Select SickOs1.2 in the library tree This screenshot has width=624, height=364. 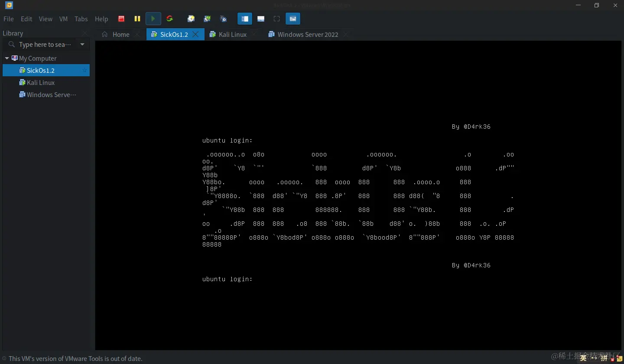tap(46, 70)
